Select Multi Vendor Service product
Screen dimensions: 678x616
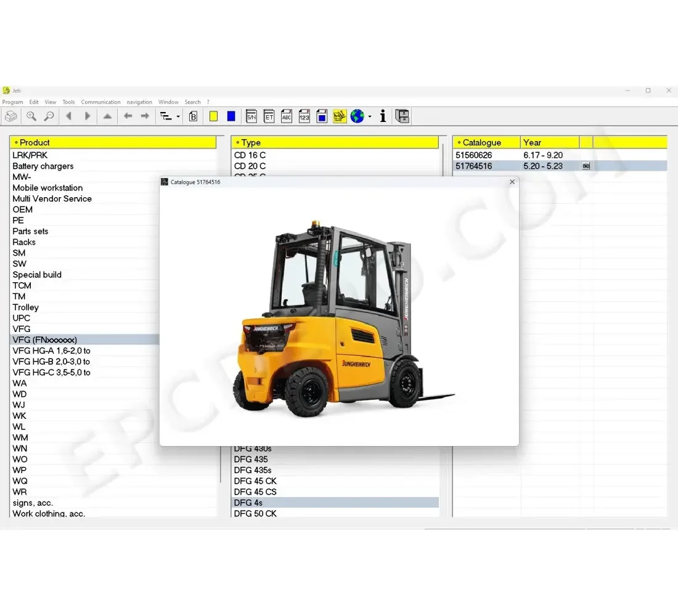click(52, 198)
